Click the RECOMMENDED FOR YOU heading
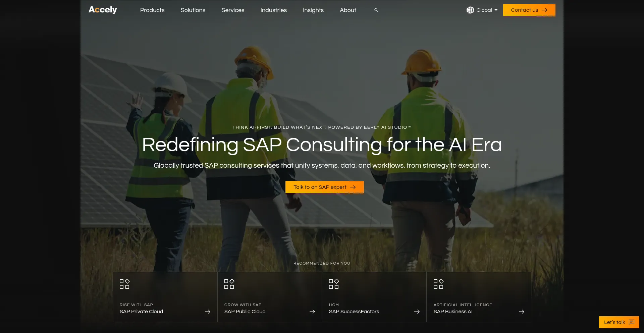Viewport: 644px width, 333px height. [322, 263]
